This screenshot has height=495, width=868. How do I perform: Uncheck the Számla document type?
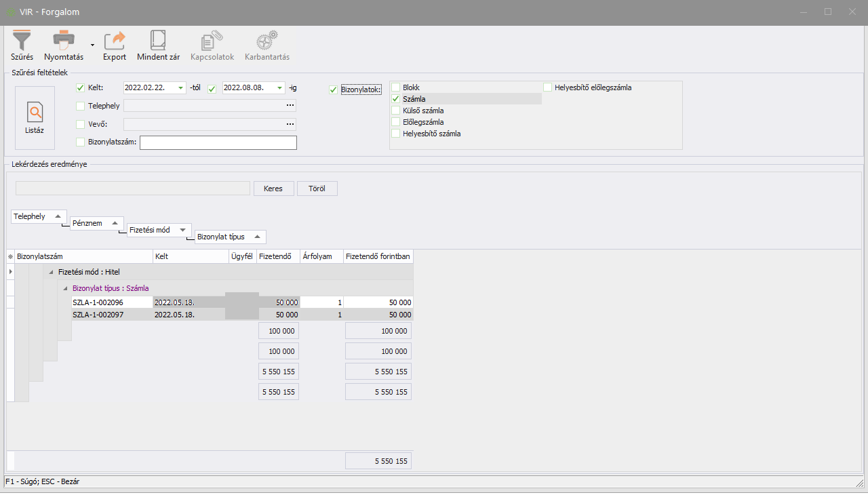click(396, 99)
